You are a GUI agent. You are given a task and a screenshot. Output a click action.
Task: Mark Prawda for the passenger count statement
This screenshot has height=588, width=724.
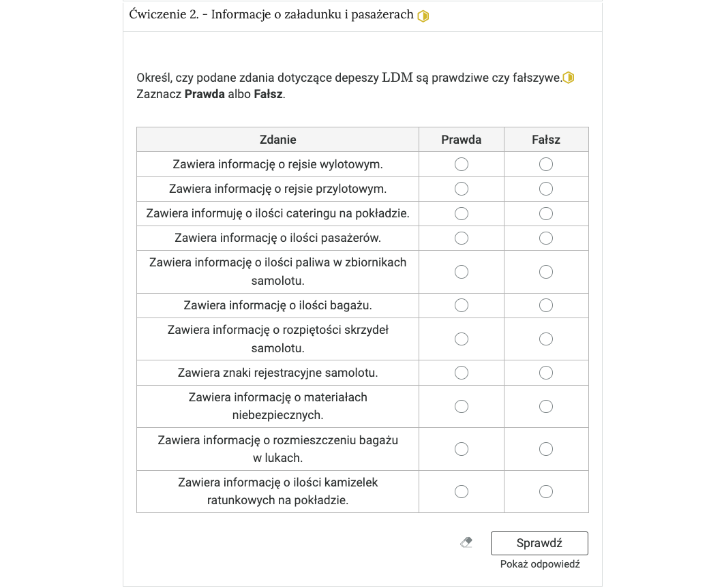coord(462,238)
